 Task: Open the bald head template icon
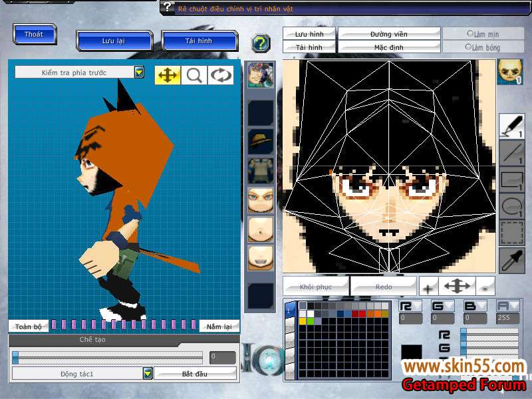tap(509, 72)
